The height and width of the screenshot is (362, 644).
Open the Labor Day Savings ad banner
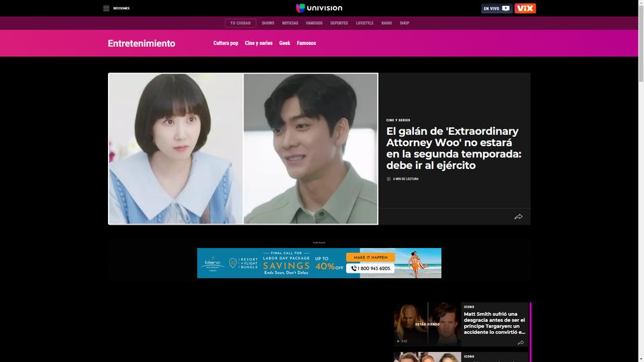(319, 263)
